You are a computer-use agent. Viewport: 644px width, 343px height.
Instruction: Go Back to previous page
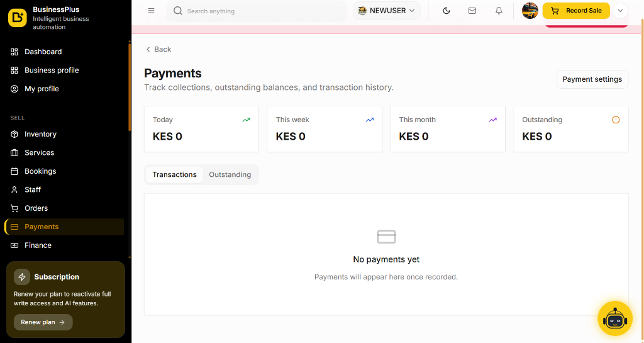158,49
